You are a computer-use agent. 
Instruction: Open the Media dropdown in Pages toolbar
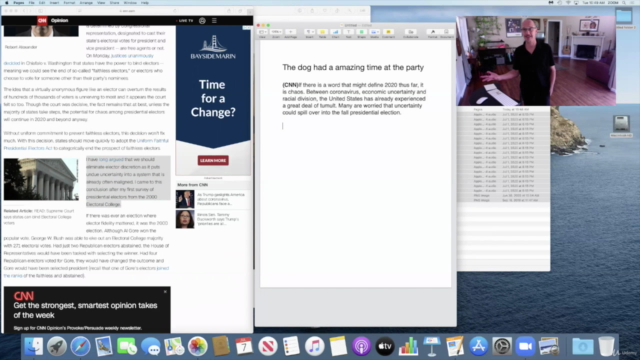(374, 32)
